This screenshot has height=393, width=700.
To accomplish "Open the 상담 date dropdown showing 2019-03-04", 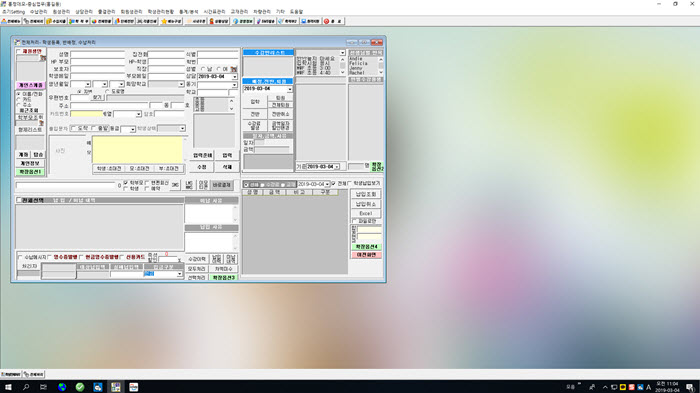I will 235,76.
